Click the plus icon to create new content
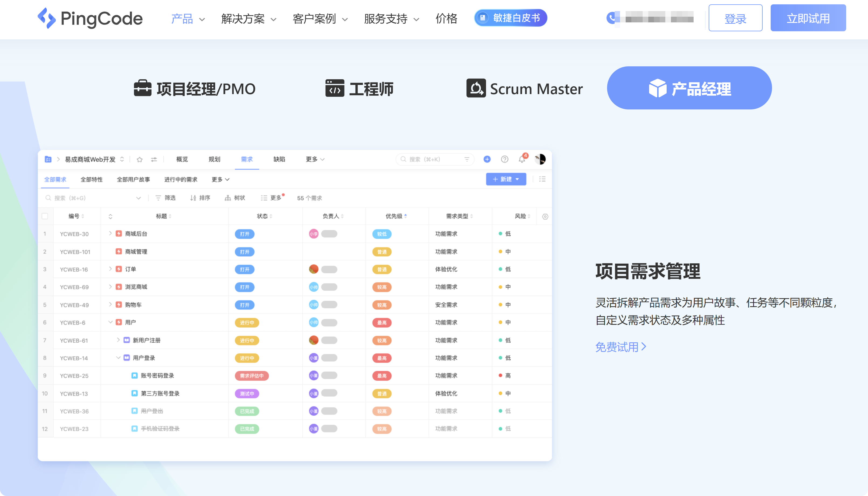The height and width of the screenshot is (496, 868). click(x=487, y=159)
